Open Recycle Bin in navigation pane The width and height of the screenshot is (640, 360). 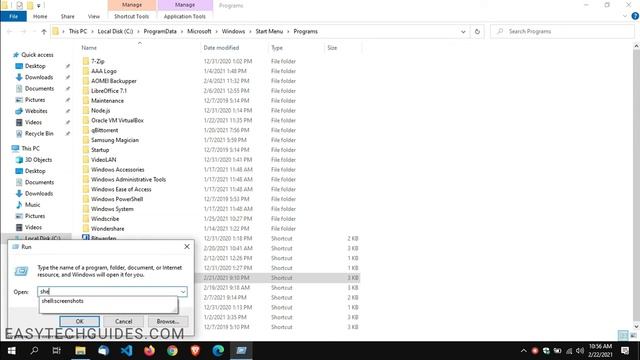pyautogui.click(x=39, y=133)
